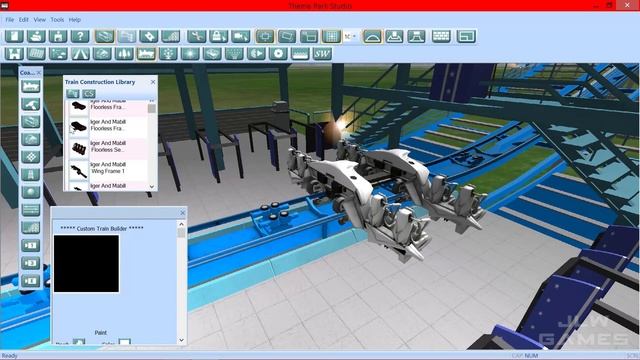Click the target crosshair side palette icon

[31, 157]
